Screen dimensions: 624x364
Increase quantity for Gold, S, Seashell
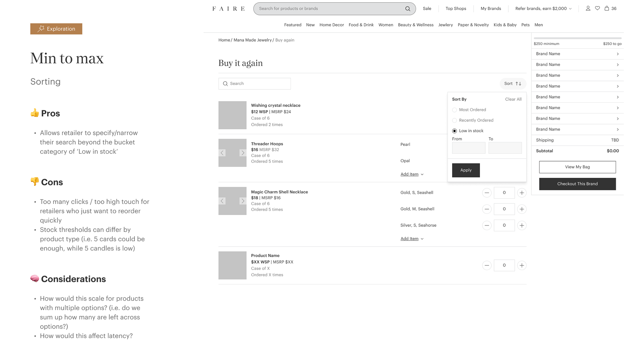522,193
